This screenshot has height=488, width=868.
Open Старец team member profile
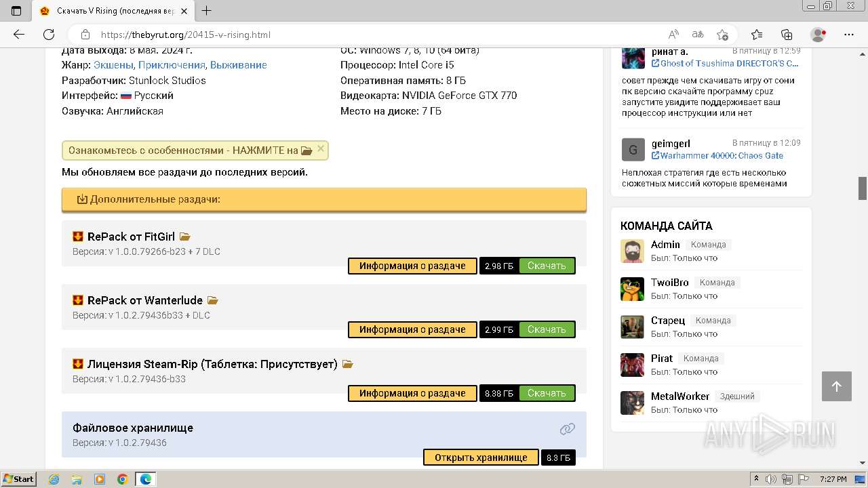tap(668, 320)
